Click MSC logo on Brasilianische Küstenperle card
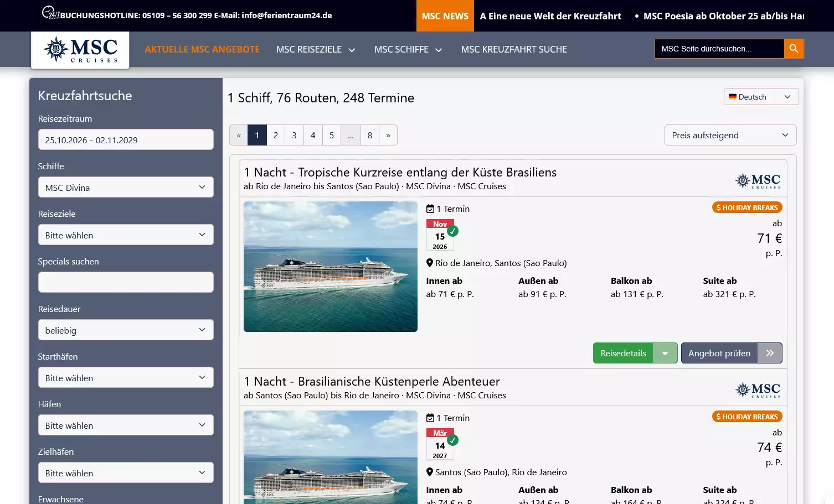The width and height of the screenshot is (834, 504). point(758,390)
